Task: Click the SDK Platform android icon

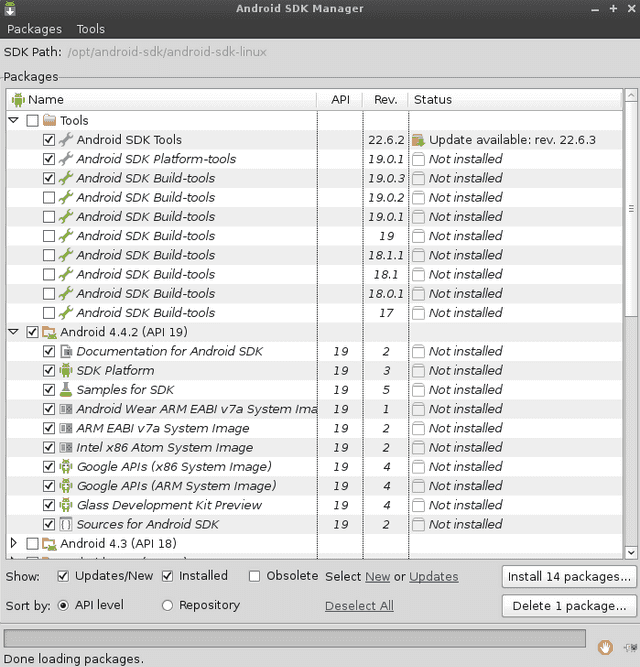Action: pos(65,371)
